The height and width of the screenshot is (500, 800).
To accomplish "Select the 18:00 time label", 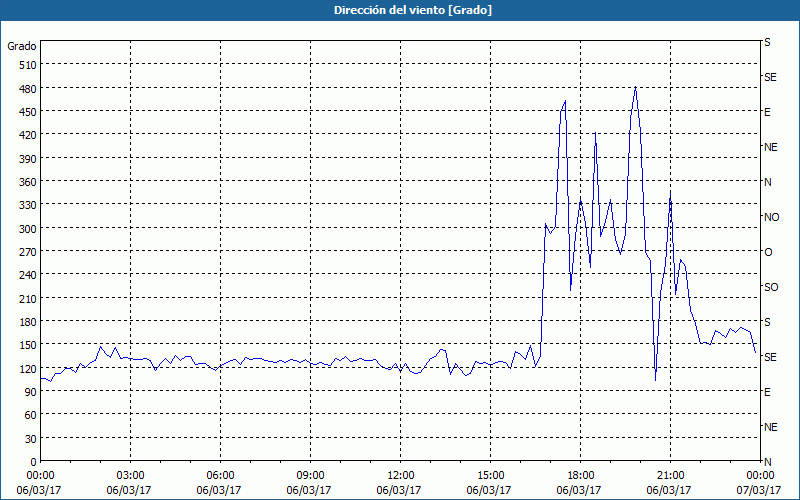I will coord(581,476).
